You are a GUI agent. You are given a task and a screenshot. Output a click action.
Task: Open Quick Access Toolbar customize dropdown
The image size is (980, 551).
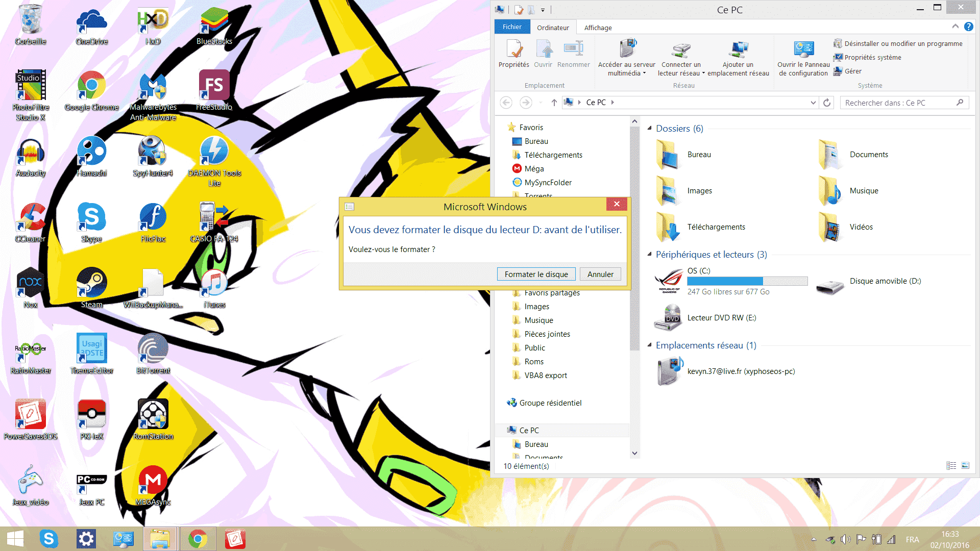coord(543,10)
